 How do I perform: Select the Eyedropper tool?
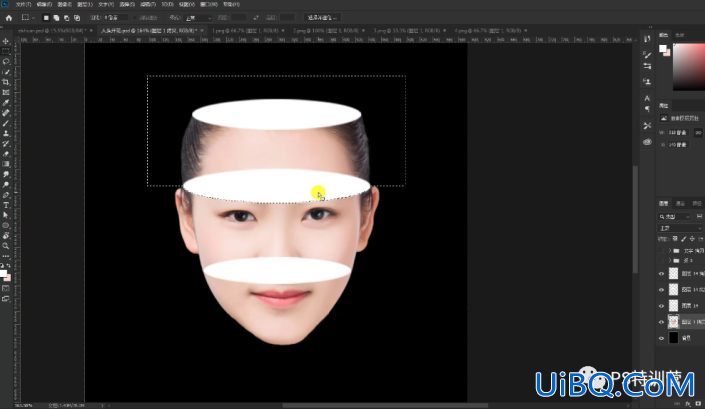pos(6,103)
